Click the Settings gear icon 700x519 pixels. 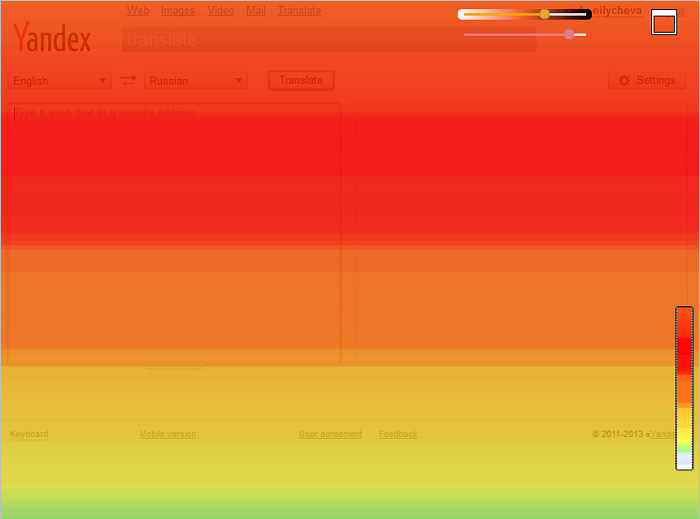point(625,80)
